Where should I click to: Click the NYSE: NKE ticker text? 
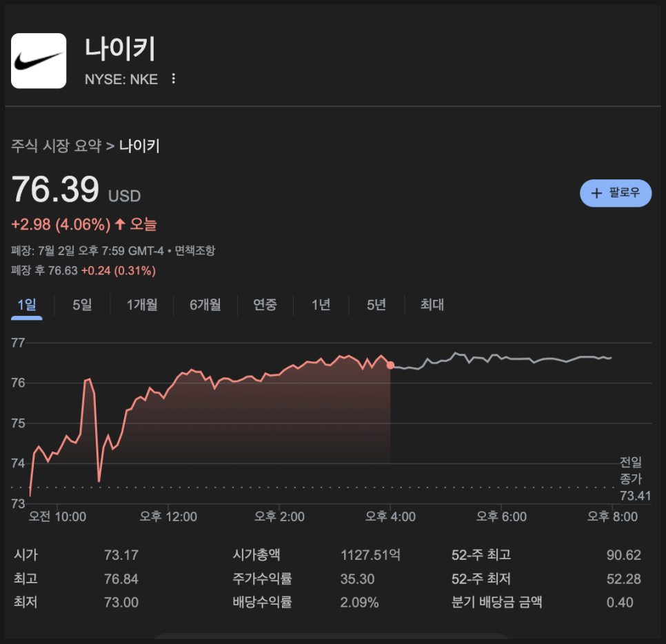pos(121,79)
